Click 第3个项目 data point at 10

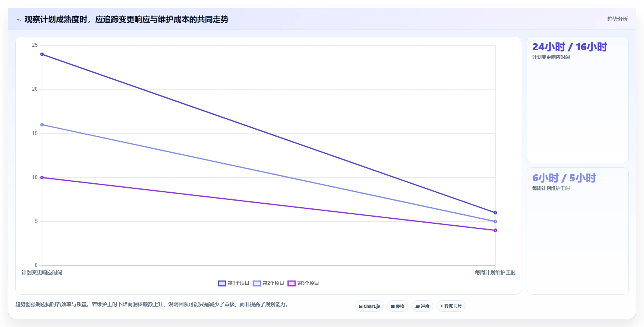coord(42,178)
